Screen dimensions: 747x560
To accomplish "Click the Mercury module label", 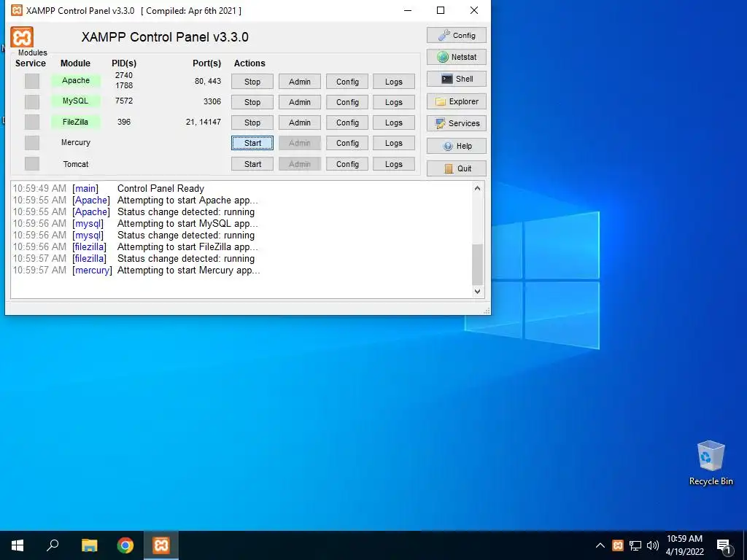I will pos(76,142).
